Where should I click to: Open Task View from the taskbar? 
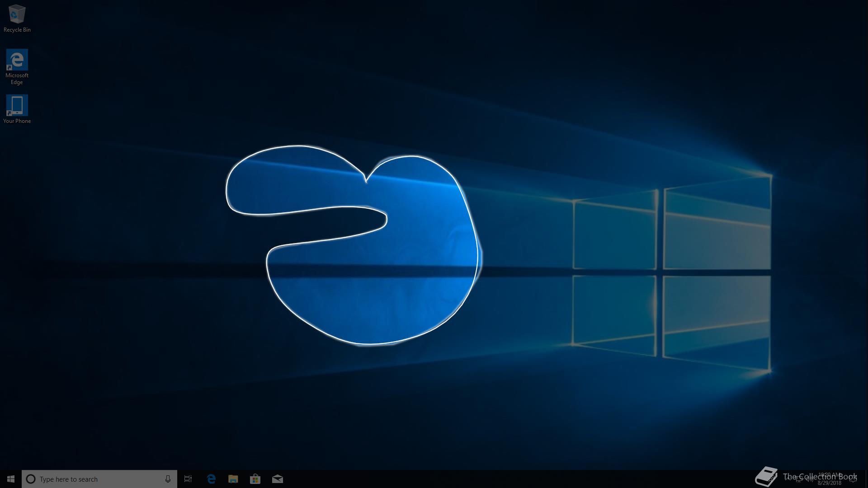point(188,479)
